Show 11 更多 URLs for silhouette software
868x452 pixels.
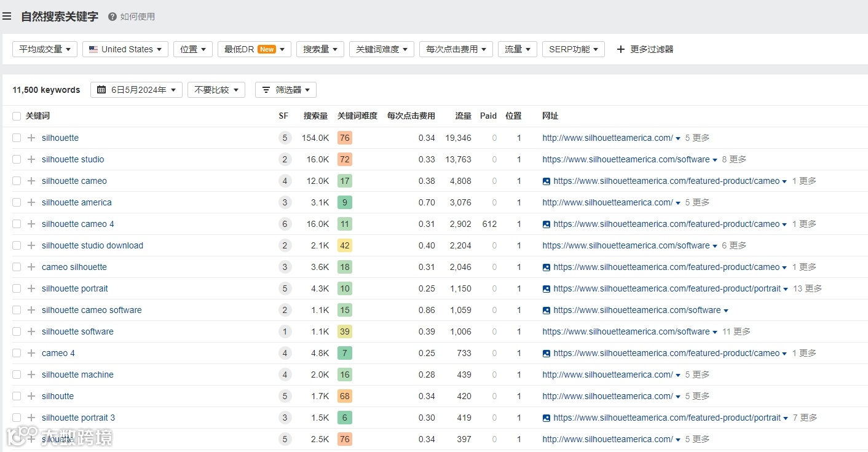[736, 331]
